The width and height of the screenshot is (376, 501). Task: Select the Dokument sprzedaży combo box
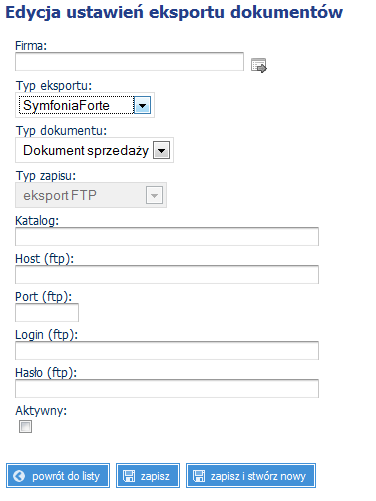pyautogui.click(x=94, y=150)
